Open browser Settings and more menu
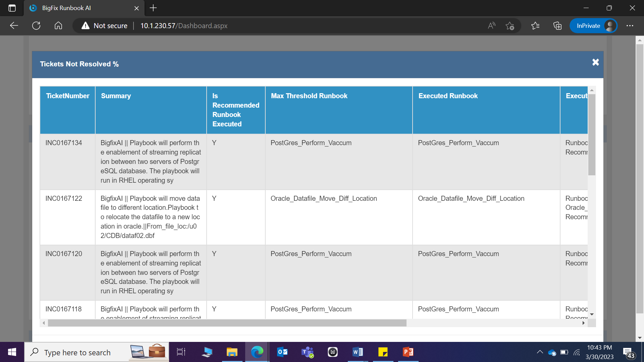Screen dimensions: 644x362 (x=630, y=25)
